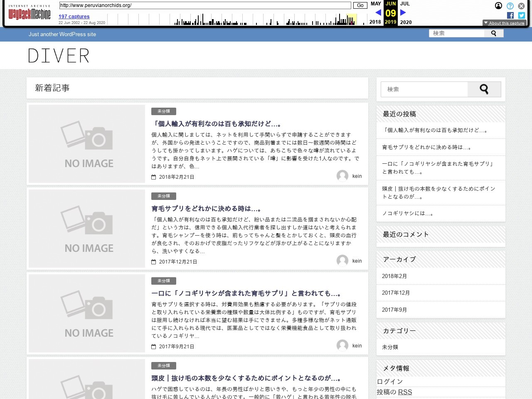
Task: Open the 2018年2月 archive link
Action: tap(394, 276)
